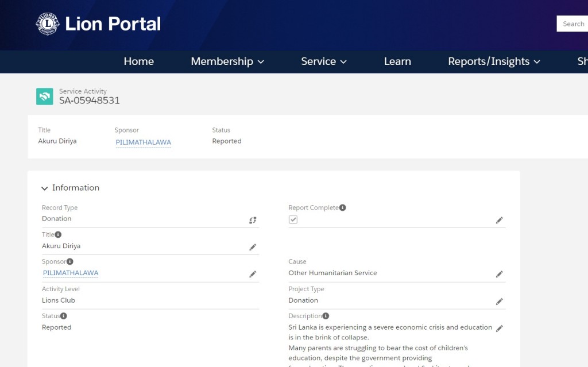This screenshot has height=367, width=588.
Task: Click the change Record Type icon
Action: [253, 221]
